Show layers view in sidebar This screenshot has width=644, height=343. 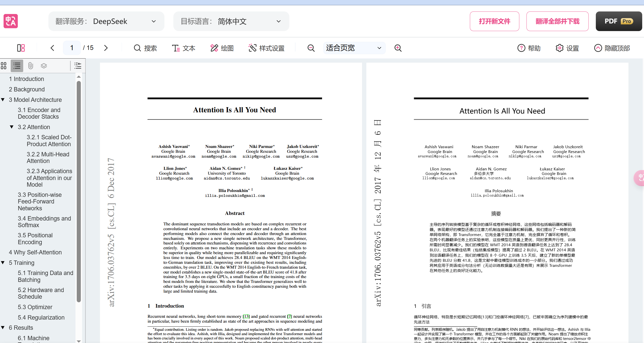point(44,66)
